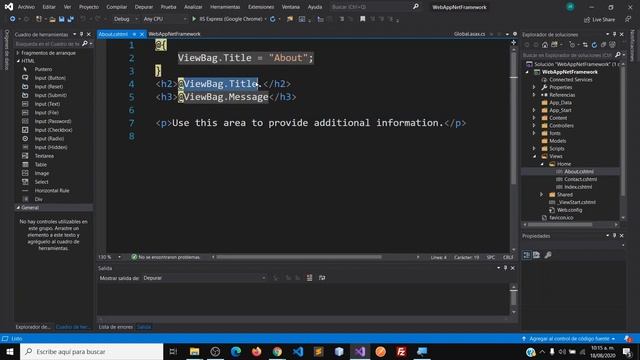Click the toolbar bookmark icon
Image resolution: width=640 pixels, height=360 pixels.
point(362,19)
